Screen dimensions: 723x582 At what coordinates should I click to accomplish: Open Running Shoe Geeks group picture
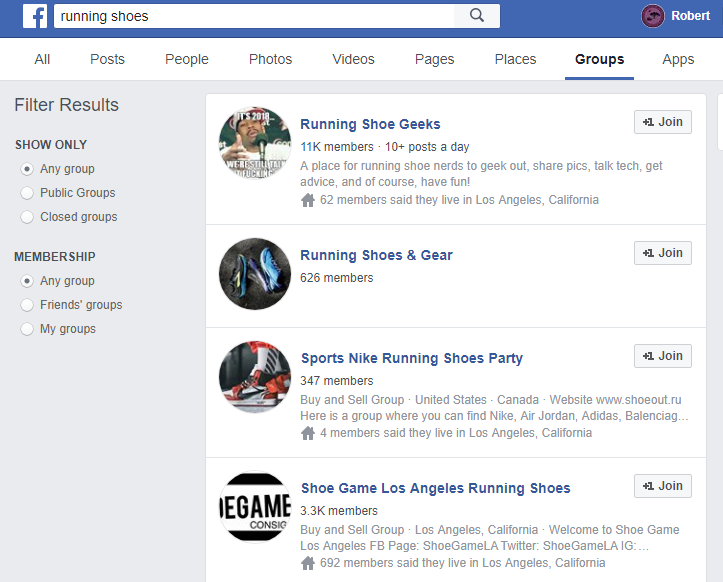(255, 143)
